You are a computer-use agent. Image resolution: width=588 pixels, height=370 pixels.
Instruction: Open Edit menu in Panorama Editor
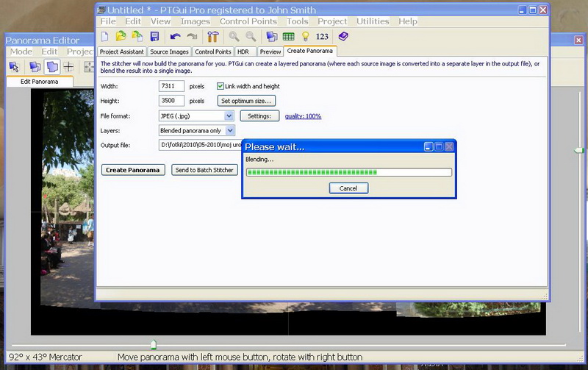[49, 51]
